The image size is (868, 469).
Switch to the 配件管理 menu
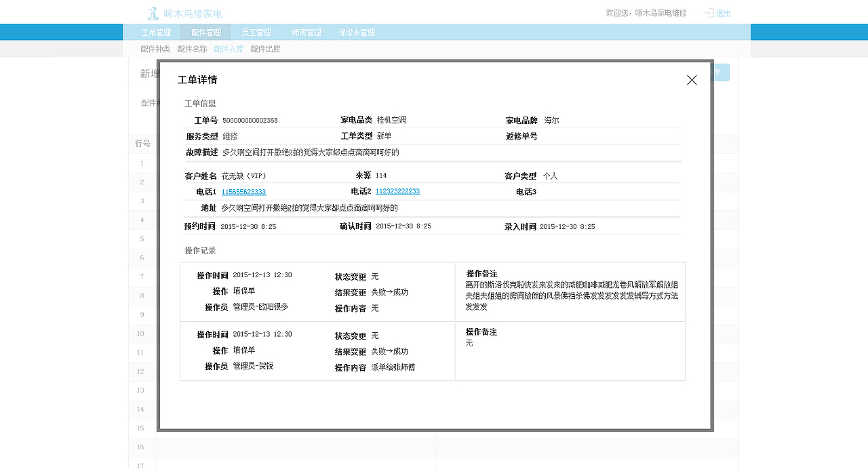pos(206,33)
